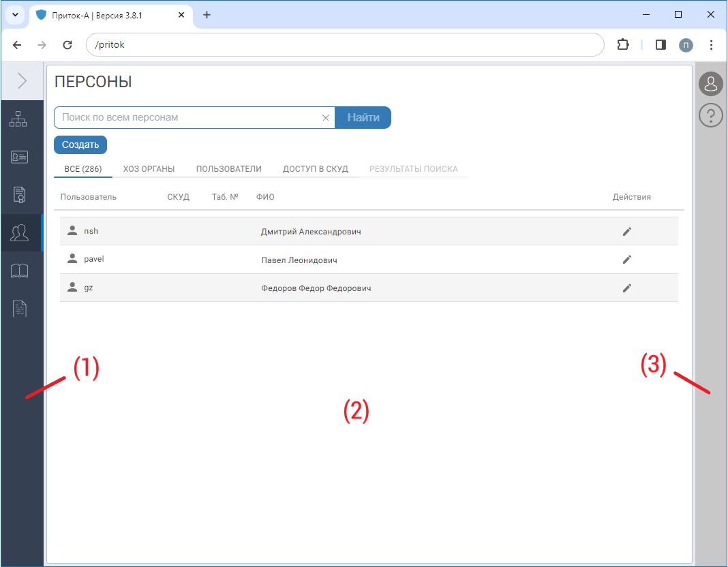
Task: Click the Действия column header
Action: [x=631, y=197]
